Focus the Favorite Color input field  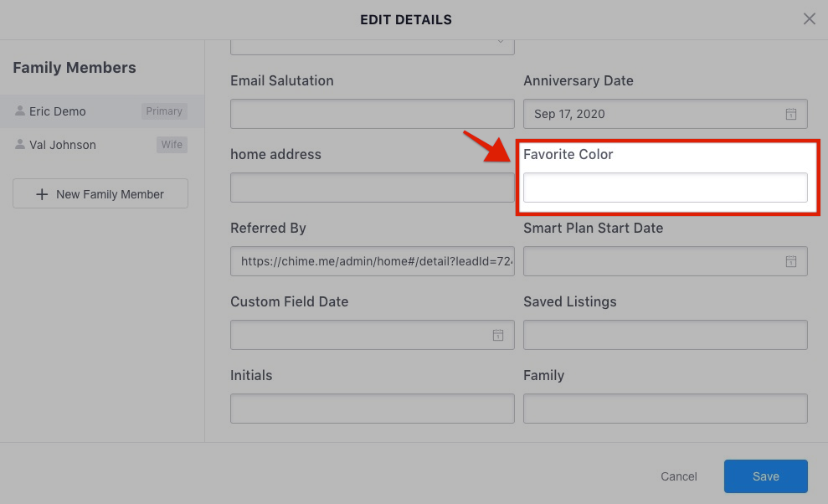pyautogui.click(x=666, y=188)
